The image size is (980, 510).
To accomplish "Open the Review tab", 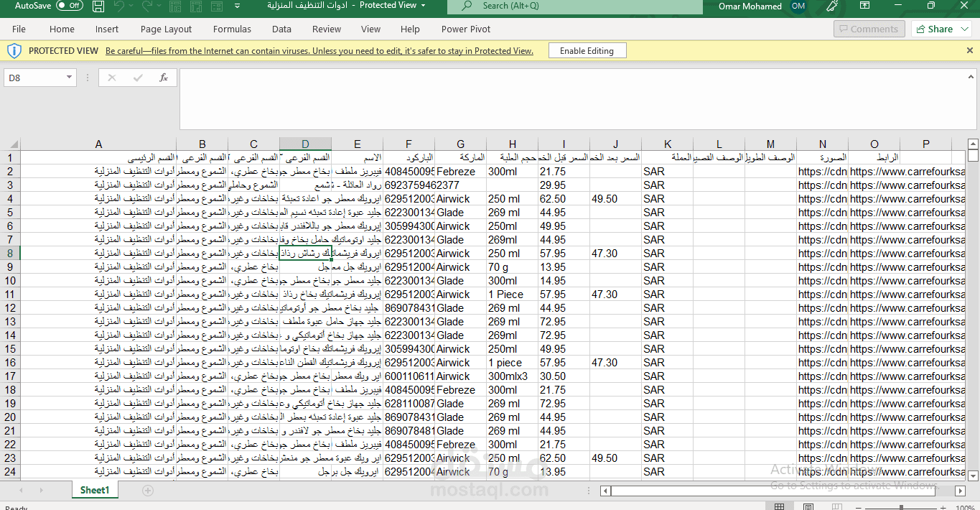I will [327, 29].
